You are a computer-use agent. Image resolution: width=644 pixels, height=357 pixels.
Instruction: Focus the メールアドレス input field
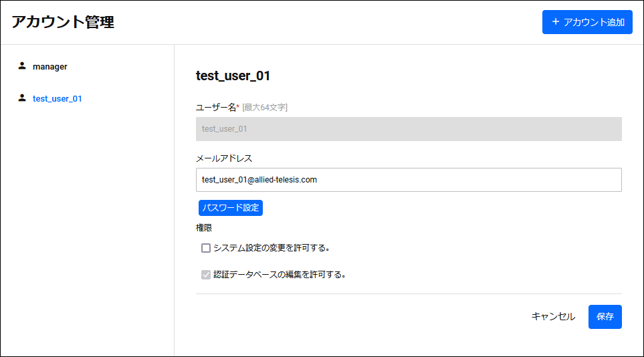[409, 180]
